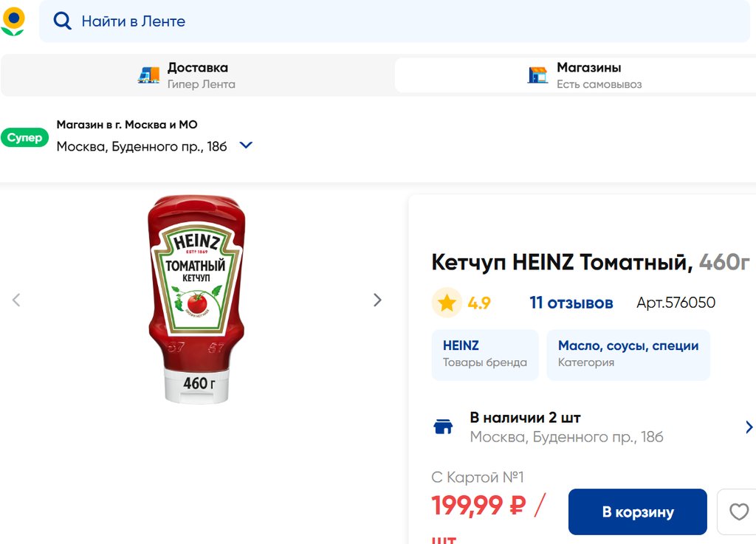The width and height of the screenshot is (756, 544).
Task: Click the Lenta flower logo
Action: click(13, 21)
